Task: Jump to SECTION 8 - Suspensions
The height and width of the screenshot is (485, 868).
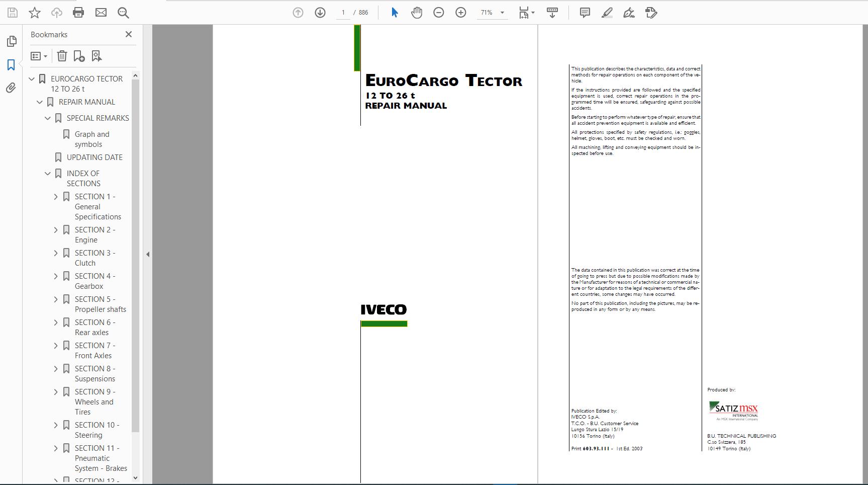Action: click(95, 374)
